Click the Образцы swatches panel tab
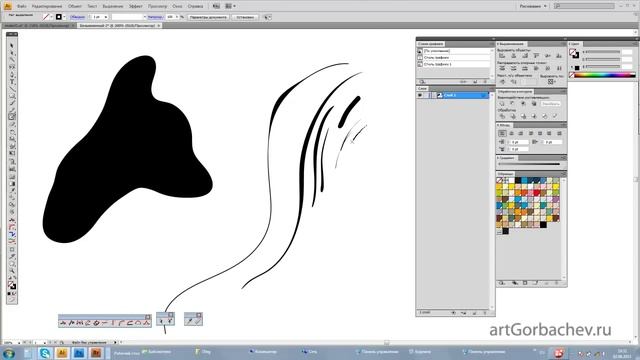 coord(505,174)
